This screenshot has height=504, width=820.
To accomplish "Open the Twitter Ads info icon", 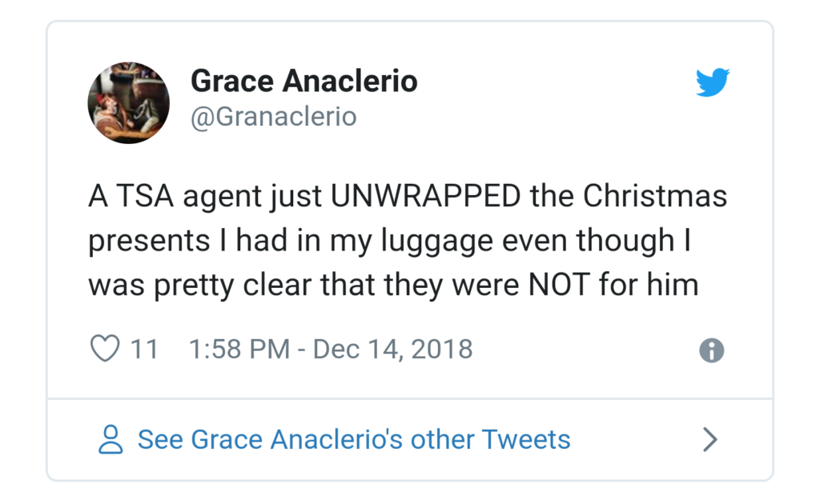I will 712,350.
